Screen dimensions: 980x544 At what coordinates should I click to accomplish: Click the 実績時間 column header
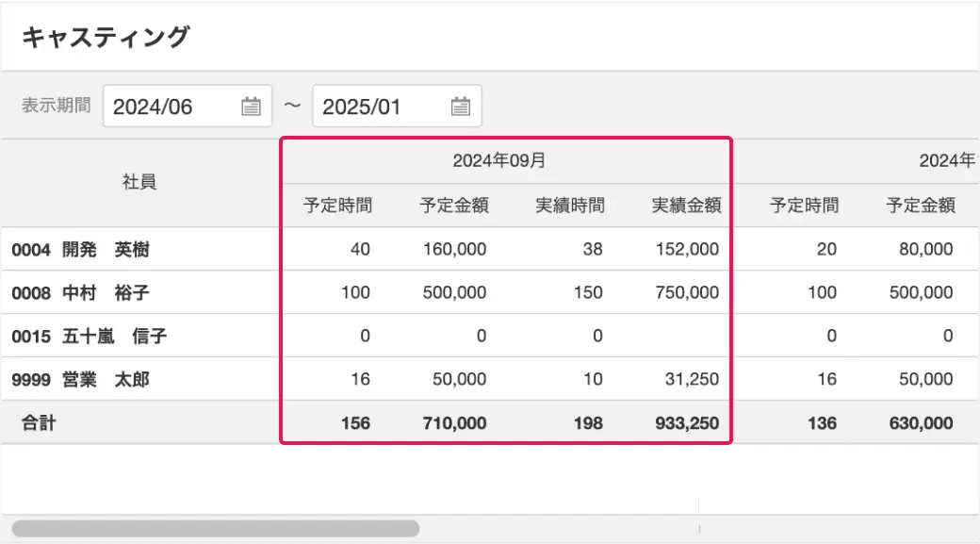tap(571, 206)
